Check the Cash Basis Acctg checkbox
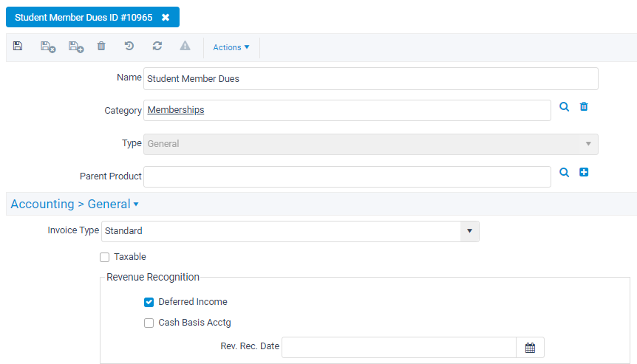This screenshot has width=637, height=364. [149, 323]
